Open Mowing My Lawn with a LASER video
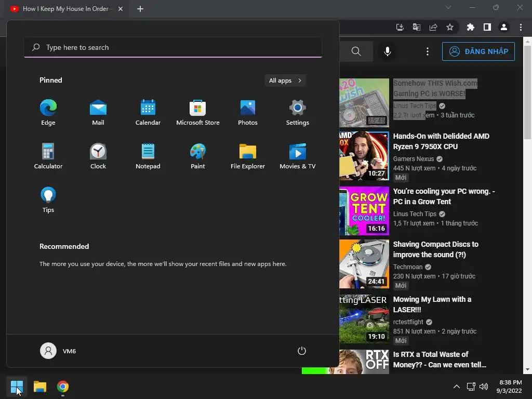The height and width of the screenshot is (399, 532). (x=432, y=304)
